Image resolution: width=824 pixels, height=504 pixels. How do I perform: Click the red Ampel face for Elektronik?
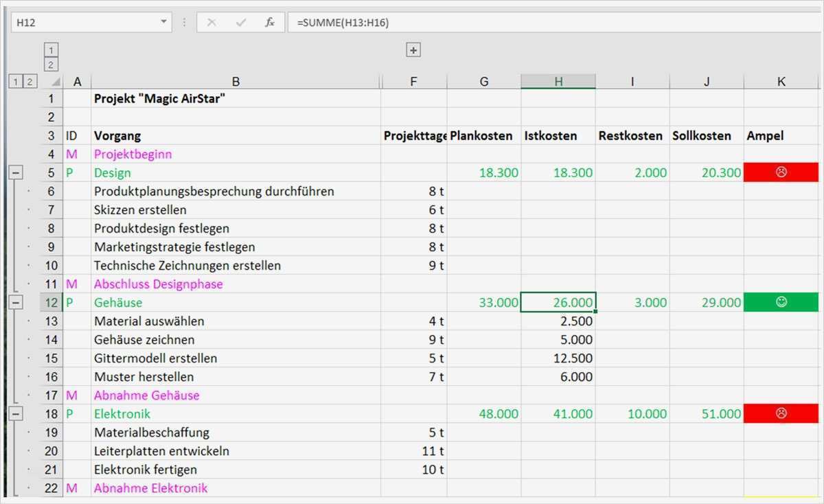tap(781, 413)
